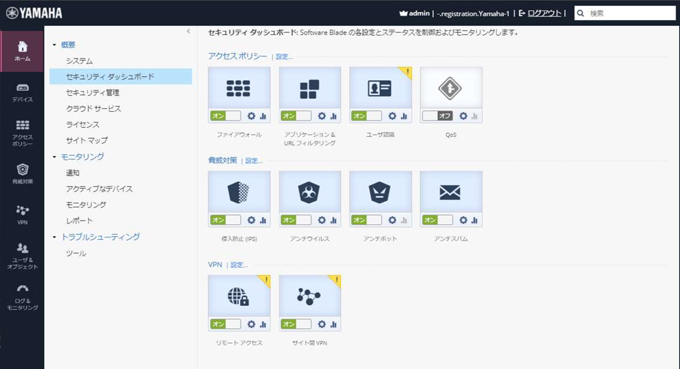This screenshot has width=680, height=369.
Task: Open Anti-Virus settings gear
Action: tap(322, 220)
